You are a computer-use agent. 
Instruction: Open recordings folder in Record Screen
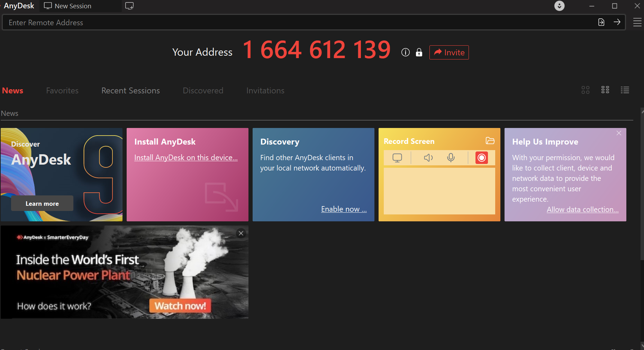click(x=490, y=141)
